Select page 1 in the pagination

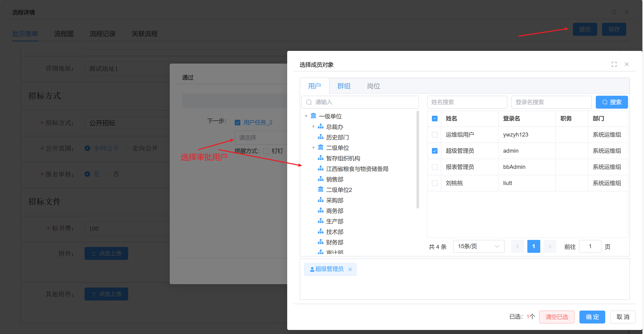[534, 246]
